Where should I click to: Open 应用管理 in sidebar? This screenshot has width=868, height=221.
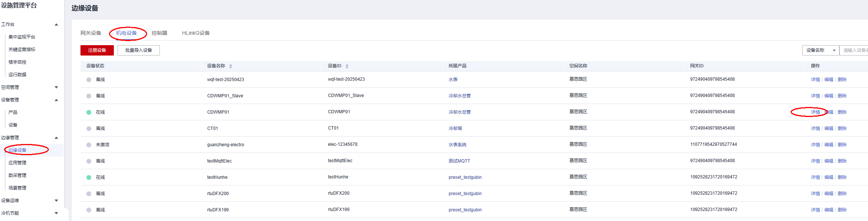(17, 163)
